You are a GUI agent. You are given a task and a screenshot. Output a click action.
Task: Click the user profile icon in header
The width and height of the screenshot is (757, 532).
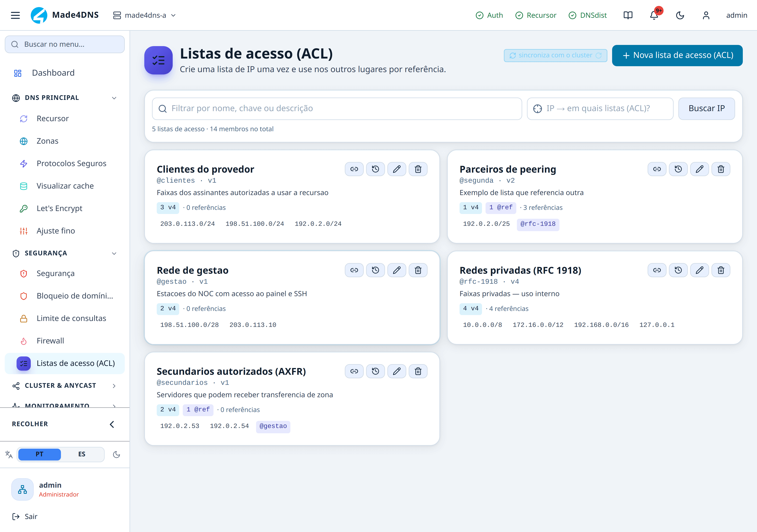click(706, 15)
